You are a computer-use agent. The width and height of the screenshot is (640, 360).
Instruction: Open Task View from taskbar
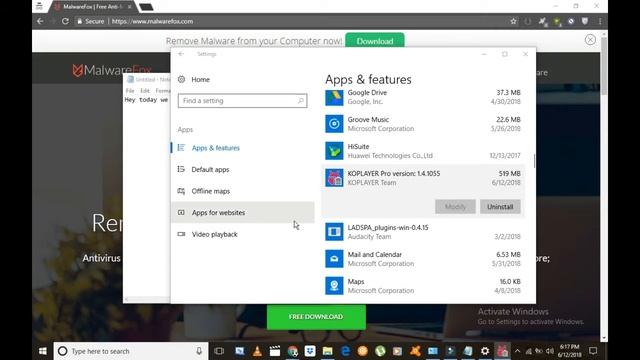pyautogui.click(x=219, y=351)
